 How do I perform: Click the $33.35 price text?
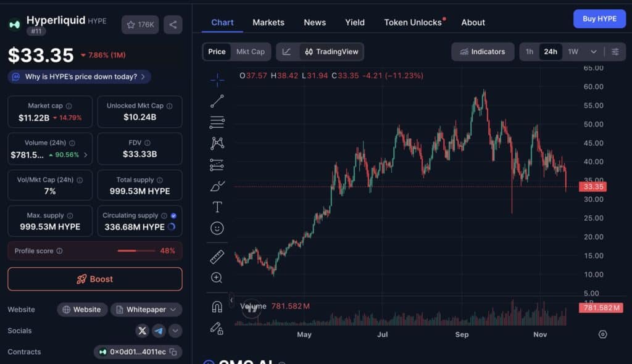[x=41, y=56]
